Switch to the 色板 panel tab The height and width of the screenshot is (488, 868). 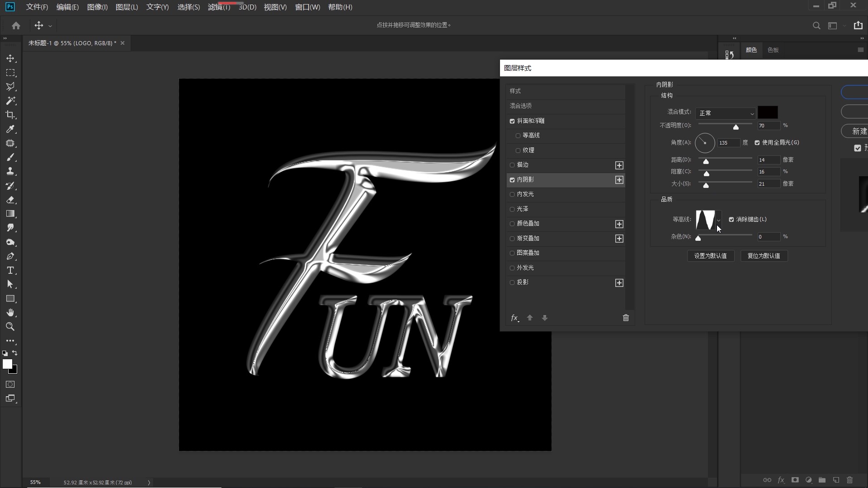(773, 50)
